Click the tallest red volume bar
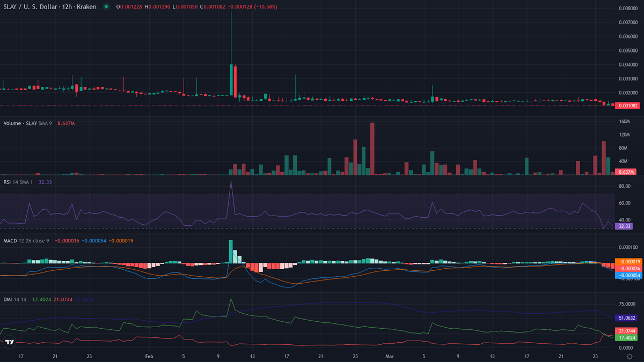The height and width of the screenshot is (362, 644). [372, 149]
